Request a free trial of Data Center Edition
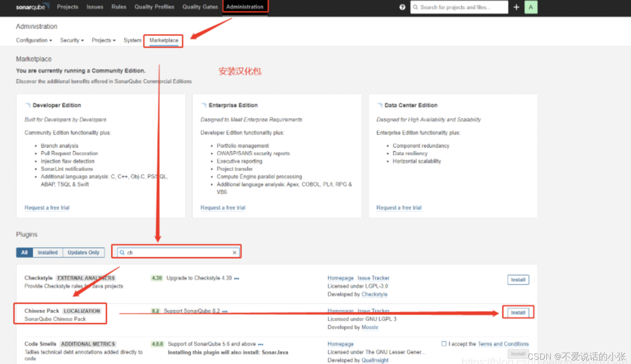 pyautogui.click(x=399, y=207)
